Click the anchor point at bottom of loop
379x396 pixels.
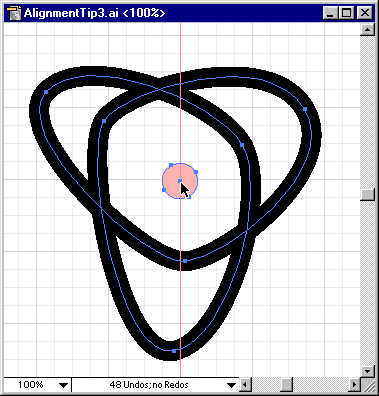(x=174, y=351)
